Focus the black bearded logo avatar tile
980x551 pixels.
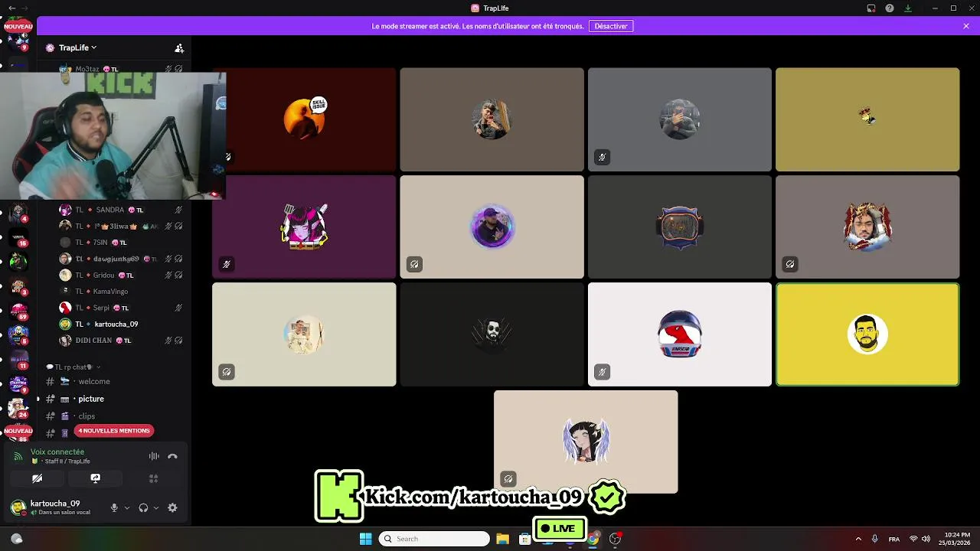click(x=492, y=334)
